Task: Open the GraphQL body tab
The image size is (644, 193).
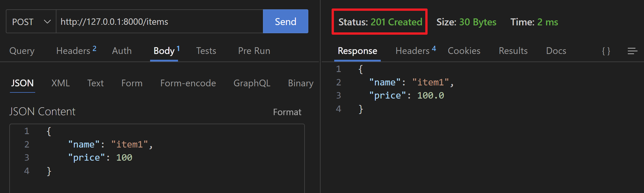Action: click(252, 83)
